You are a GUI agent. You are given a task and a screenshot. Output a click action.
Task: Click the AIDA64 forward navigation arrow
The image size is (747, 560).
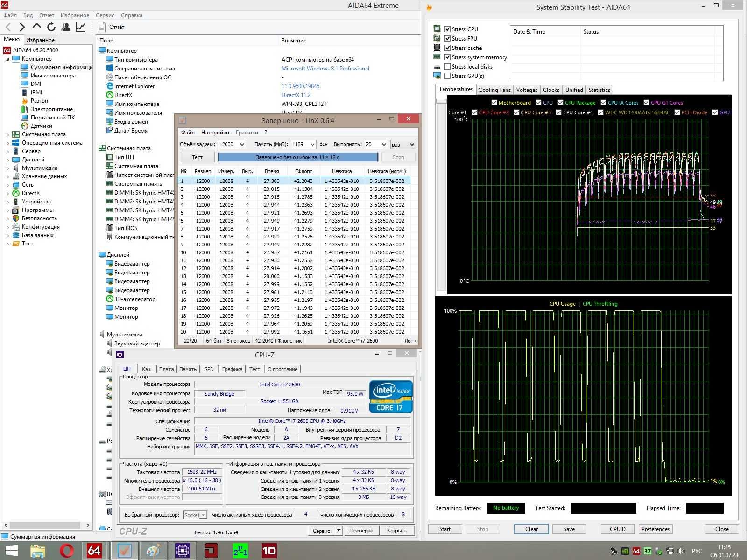click(22, 27)
